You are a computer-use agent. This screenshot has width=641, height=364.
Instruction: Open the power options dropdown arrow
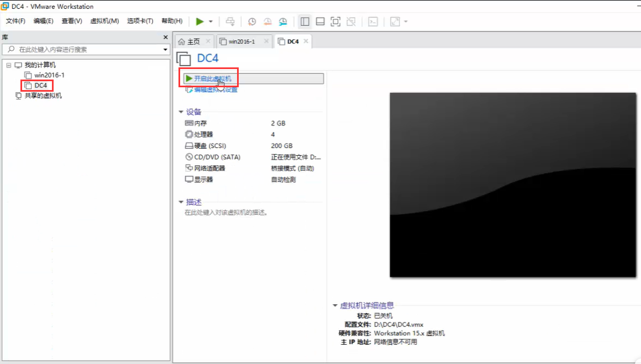tap(211, 21)
